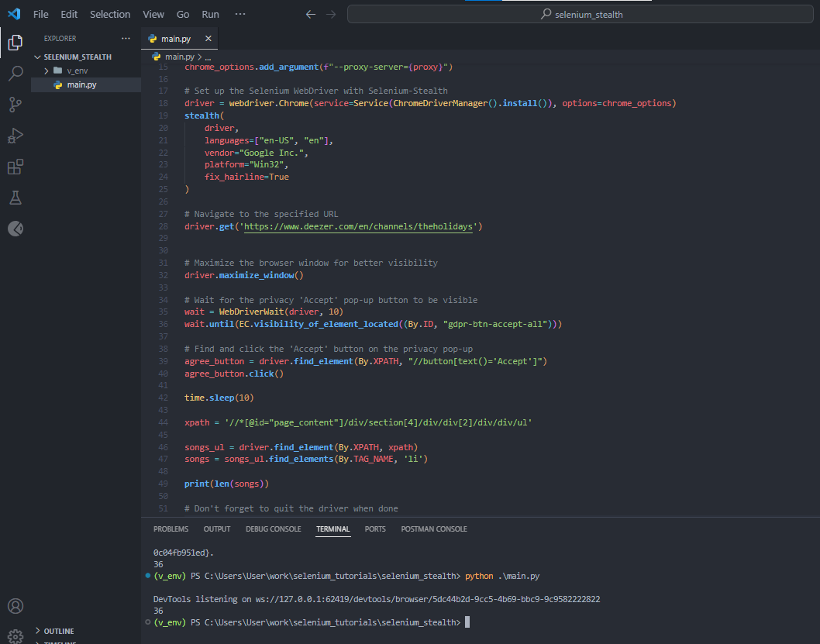Click the xpath assignment on line 44
The image size is (820, 644).
click(358, 422)
